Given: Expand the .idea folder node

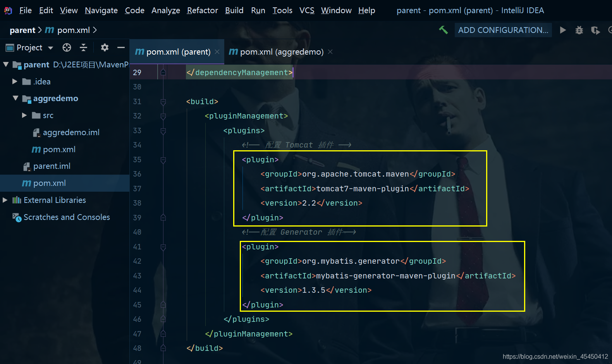Looking at the screenshot, I should click(x=15, y=81).
